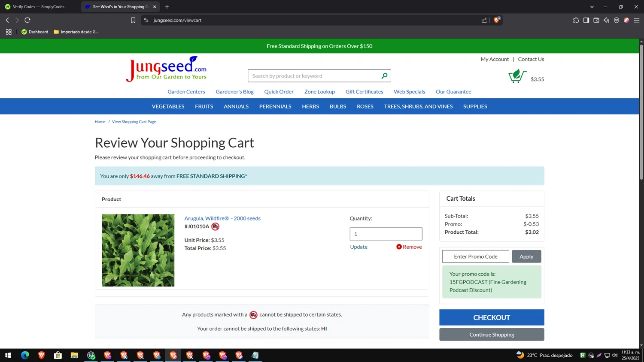Image resolution: width=644 pixels, height=362 pixels.
Task: Open File Explorer from taskbar
Action: [x=74, y=355]
